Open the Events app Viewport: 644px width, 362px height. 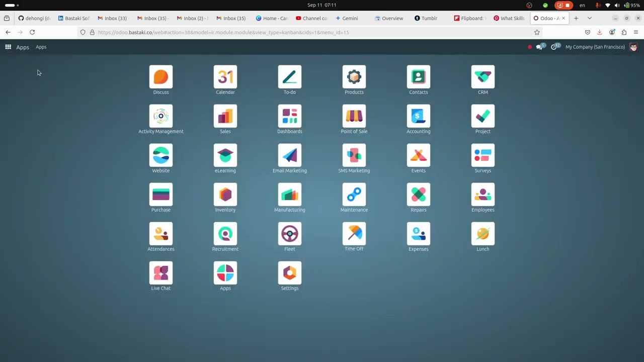(419, 155)
